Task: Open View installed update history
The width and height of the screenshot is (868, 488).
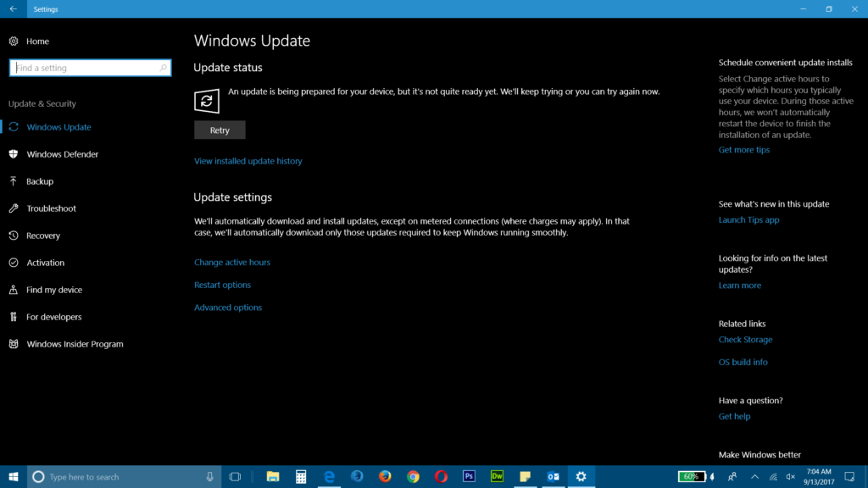Action: coord(248,161)
